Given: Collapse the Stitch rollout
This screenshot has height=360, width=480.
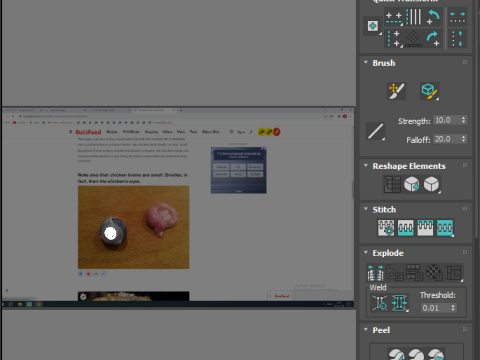Looking at the screenshot, I should tap(366, 209).
